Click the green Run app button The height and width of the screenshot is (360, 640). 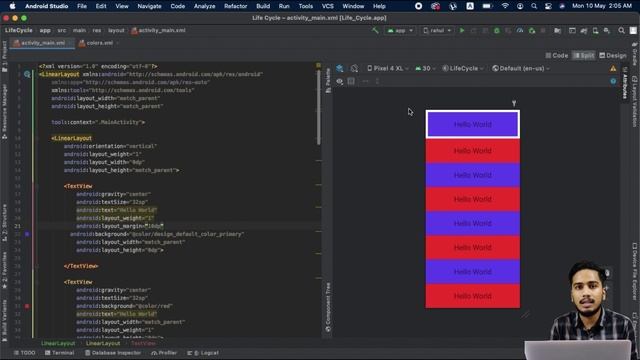click(x=462, y=31)
